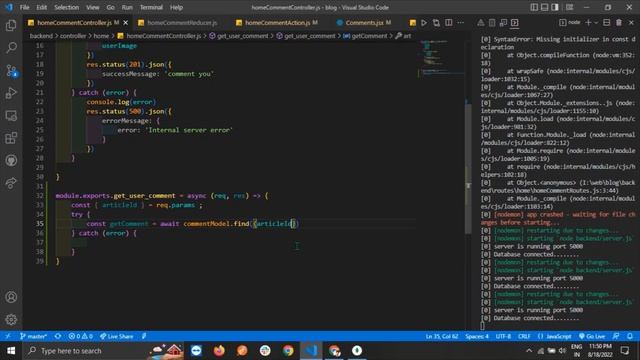Open errors and warnings count
The width and height of the screenshot is (640, 360).
tap(80, 336)
